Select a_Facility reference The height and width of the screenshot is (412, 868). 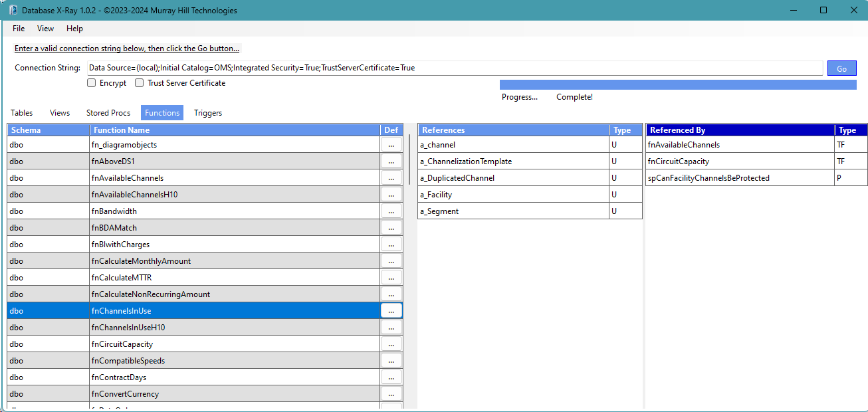point(514,194)
